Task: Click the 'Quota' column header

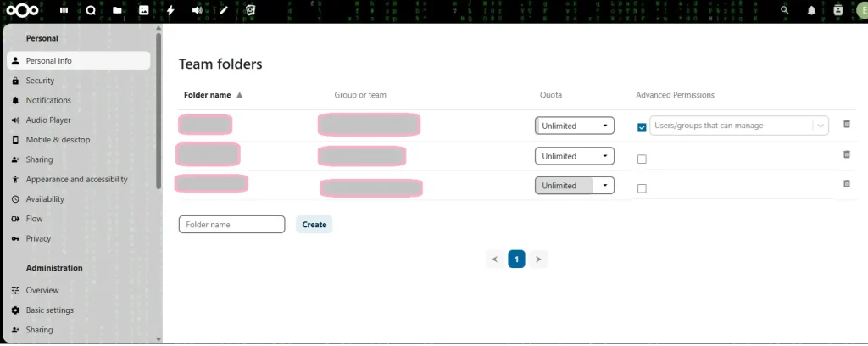Action: [551, 95]
